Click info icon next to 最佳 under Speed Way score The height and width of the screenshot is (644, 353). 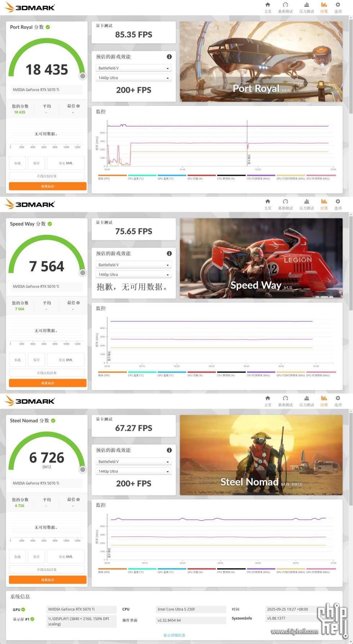[x=78, y=303]
